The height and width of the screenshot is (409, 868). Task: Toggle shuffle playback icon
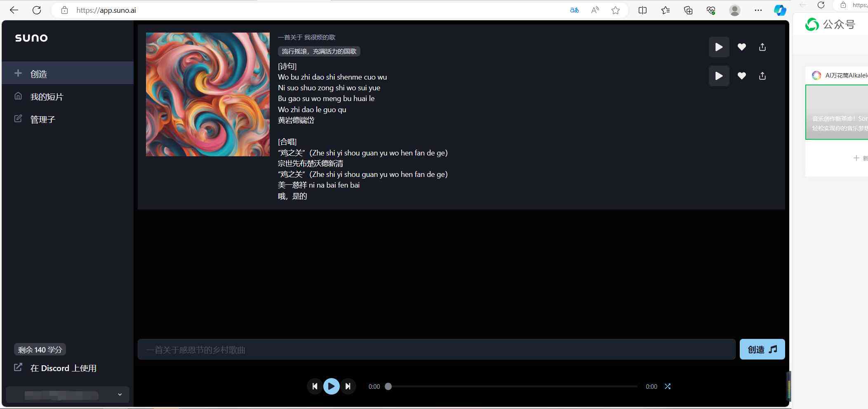(x=668, y=386)
